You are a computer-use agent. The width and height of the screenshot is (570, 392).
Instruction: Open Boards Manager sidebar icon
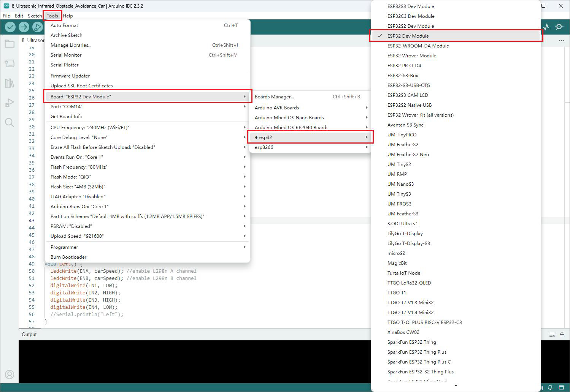10,63
